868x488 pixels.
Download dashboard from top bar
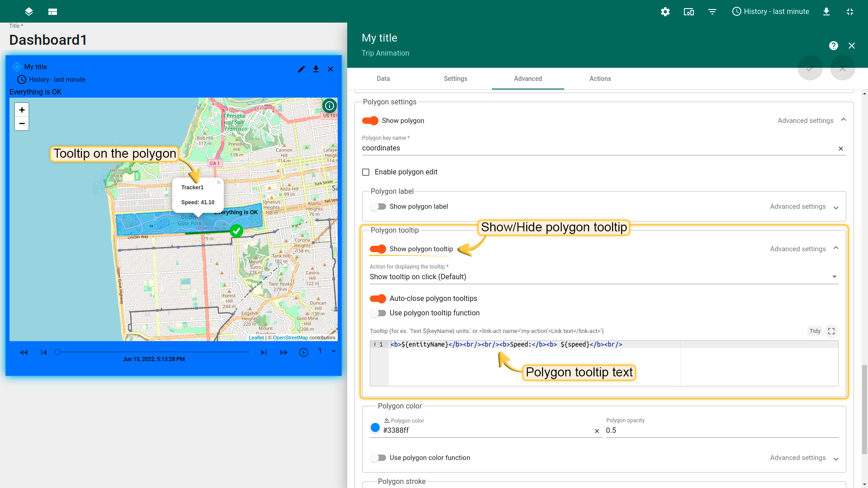click(826, 12)
